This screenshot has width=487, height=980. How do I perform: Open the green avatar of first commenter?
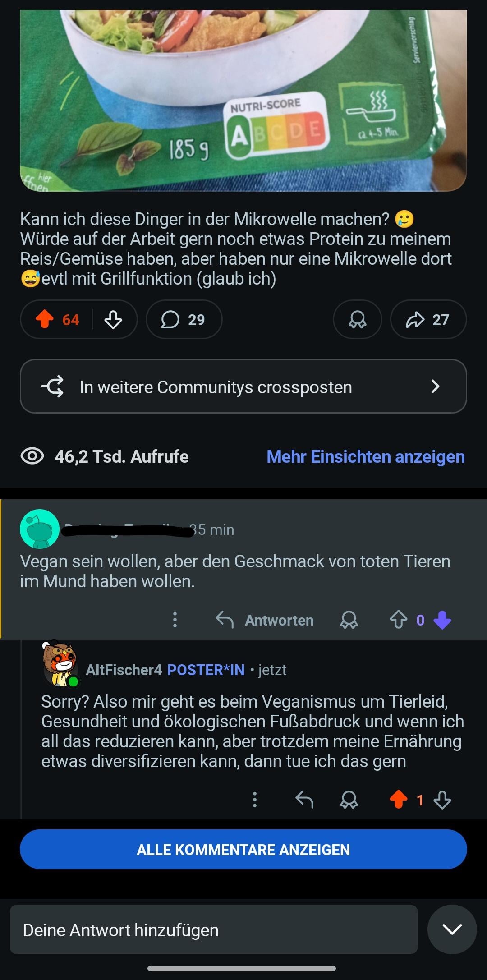point(40,529)
